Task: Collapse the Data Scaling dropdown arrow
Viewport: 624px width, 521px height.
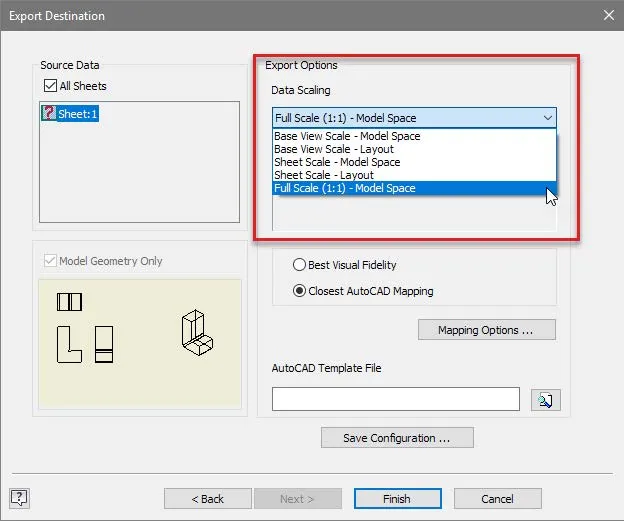Action: [x=548, y=118]
